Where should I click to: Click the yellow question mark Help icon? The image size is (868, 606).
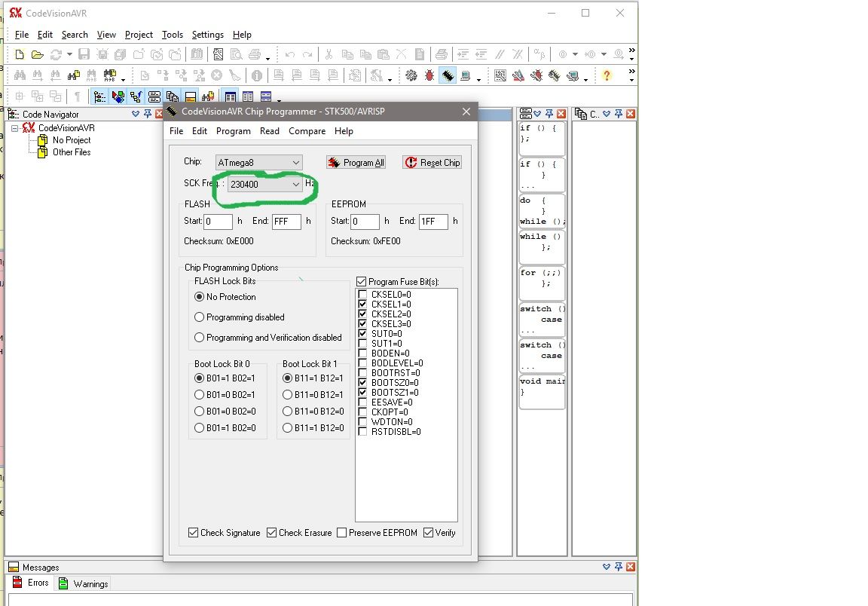coord(607,75)
